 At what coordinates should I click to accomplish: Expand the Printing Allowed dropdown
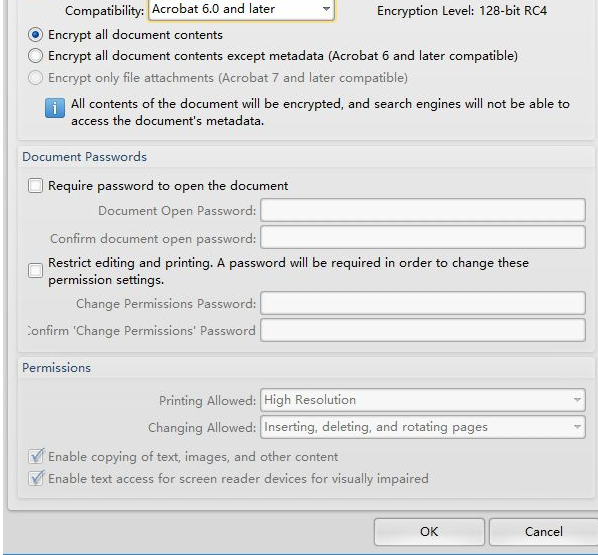pos(423,400)
